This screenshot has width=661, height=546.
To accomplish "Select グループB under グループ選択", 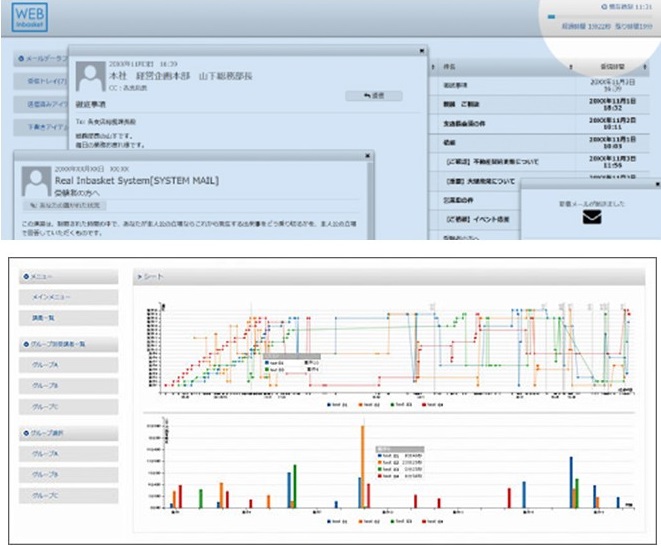I will pyautogui.click(x=68, y=475).
